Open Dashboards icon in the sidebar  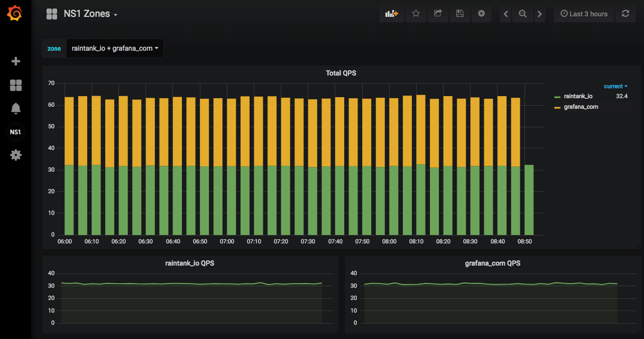click(16, 86)
